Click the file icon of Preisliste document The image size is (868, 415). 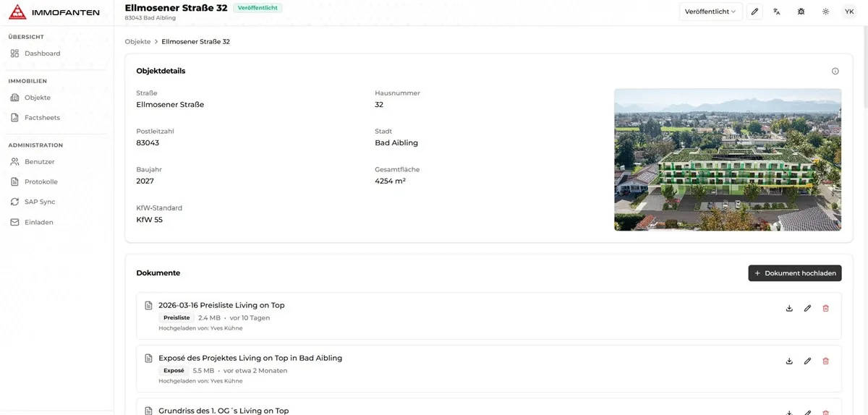tap(148, 306)
